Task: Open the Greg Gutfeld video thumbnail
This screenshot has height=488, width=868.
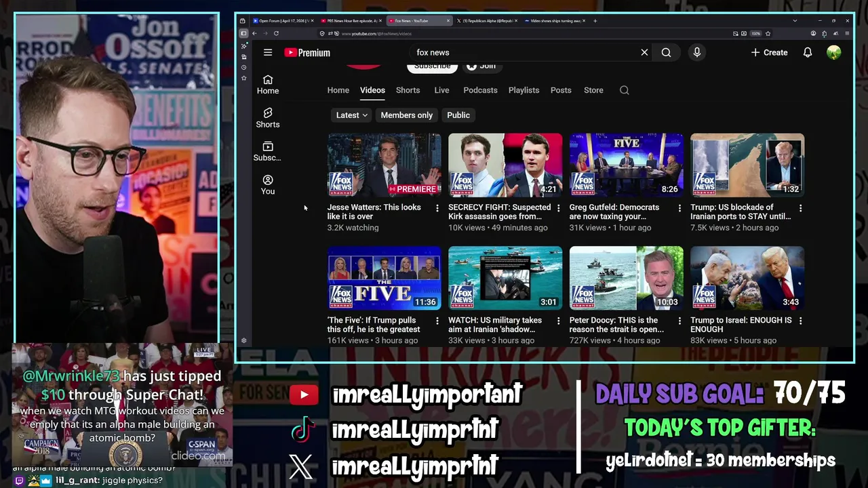Action: 626,165
